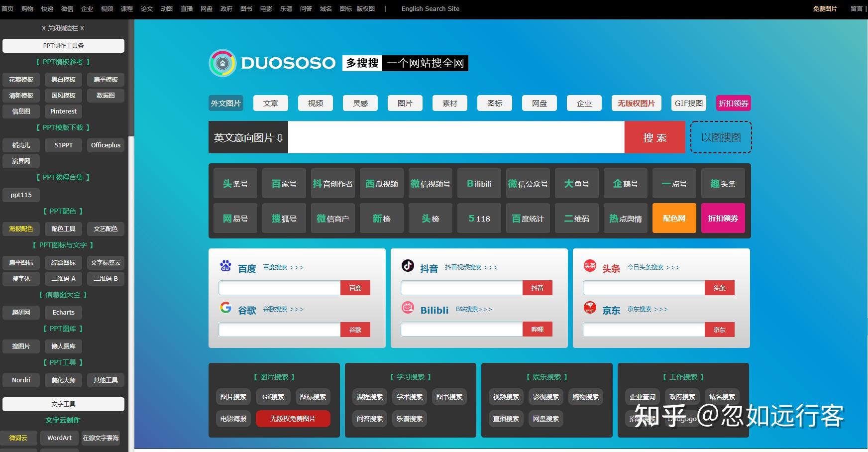Select the 网盘 search tab
The height and width of the screenshot is (452, 868).
[x=540, y=103]
